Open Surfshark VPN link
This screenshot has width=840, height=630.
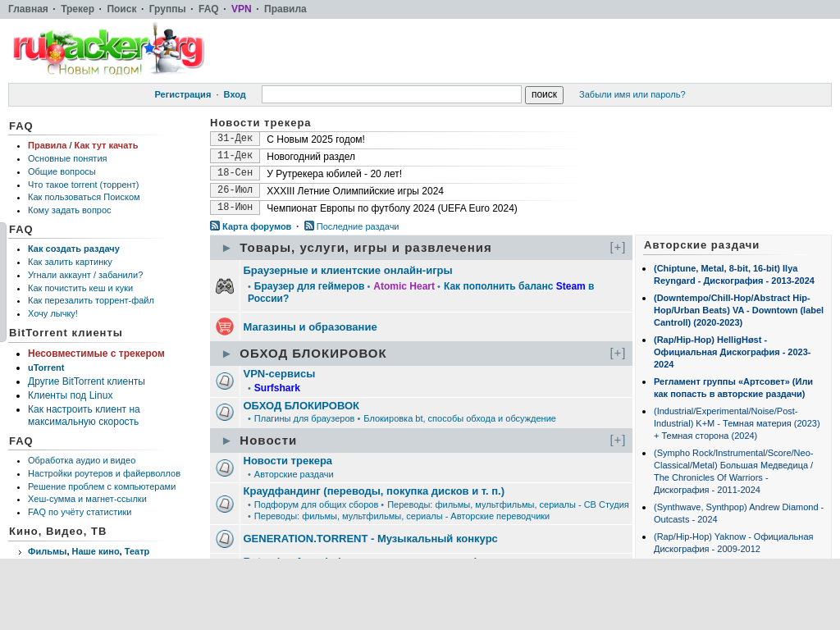(277, 388)
